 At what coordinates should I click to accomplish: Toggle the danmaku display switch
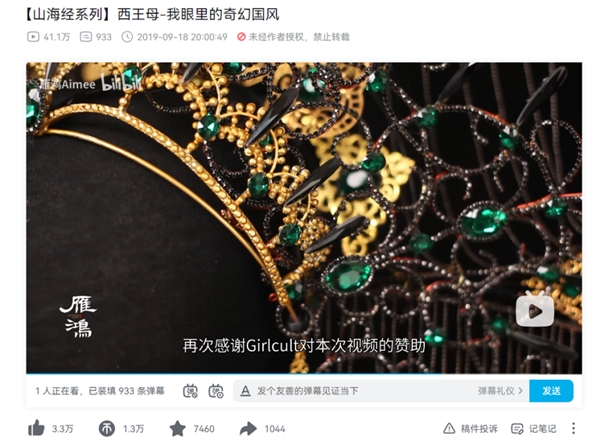coord(190,391)
